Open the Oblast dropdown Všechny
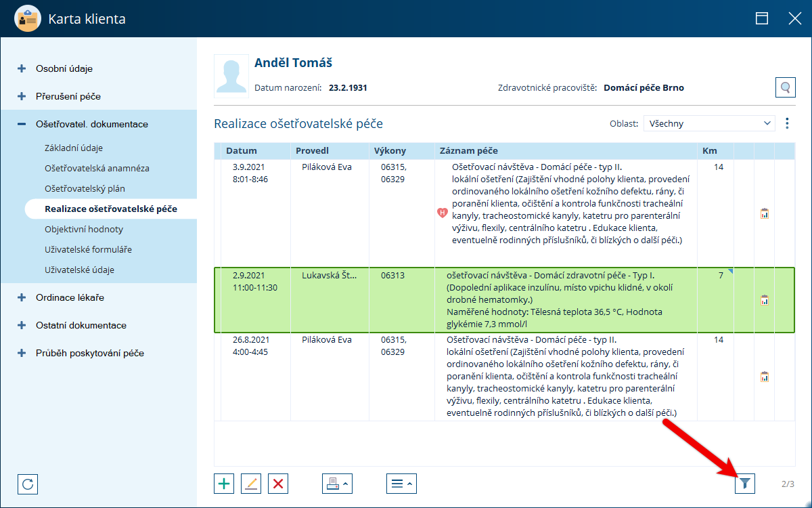This screenshot has width=812, height=508. [x=709, y=123]
